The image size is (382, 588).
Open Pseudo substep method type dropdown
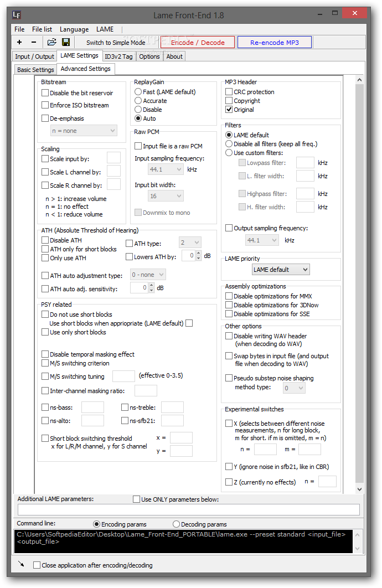(294, 388)
